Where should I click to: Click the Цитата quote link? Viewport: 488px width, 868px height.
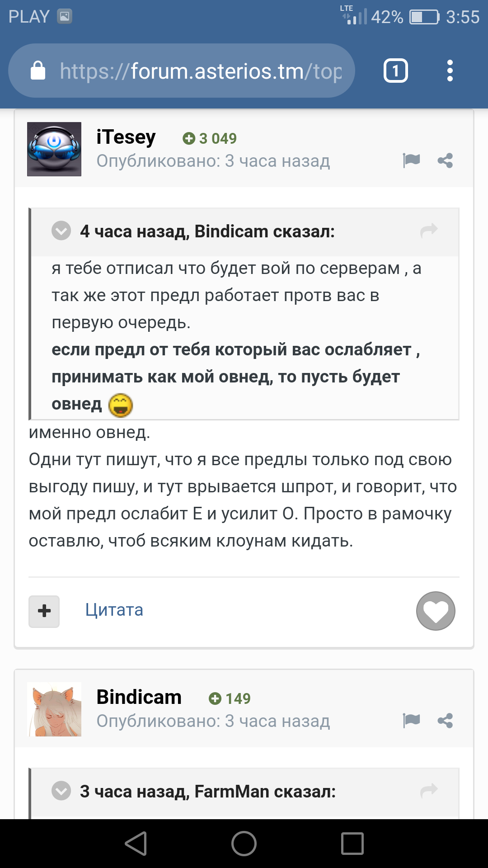pos(114,610)
